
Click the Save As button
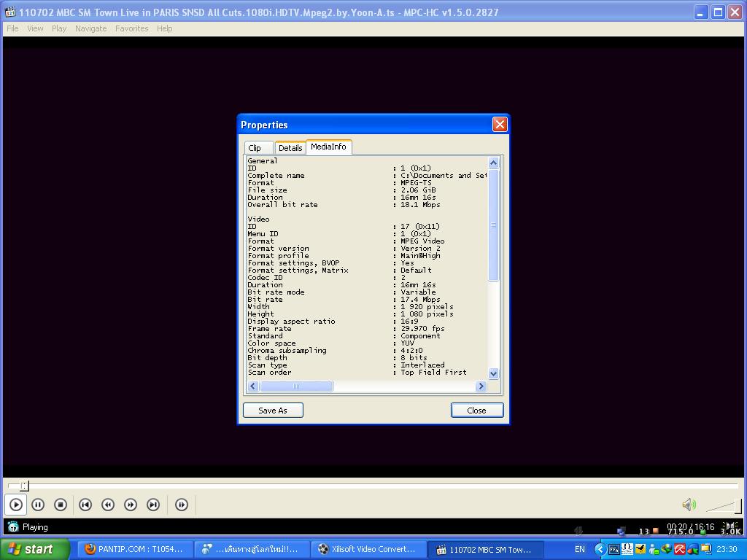[x=273, y=410]
